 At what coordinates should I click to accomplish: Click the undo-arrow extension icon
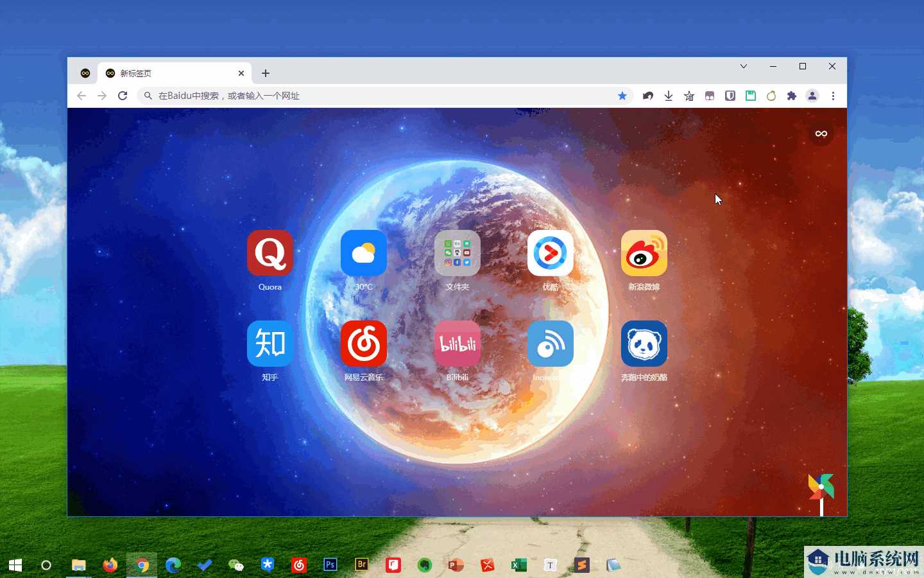648,96
